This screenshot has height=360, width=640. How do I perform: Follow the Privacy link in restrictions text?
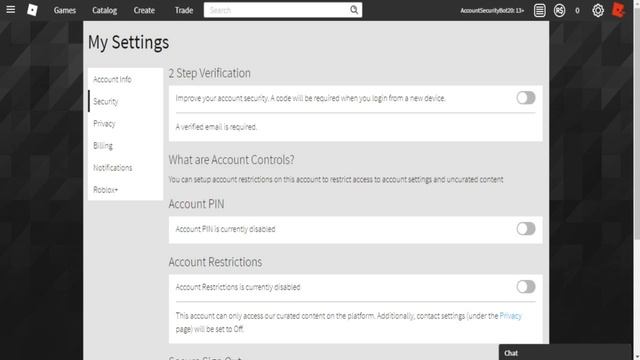510,316
